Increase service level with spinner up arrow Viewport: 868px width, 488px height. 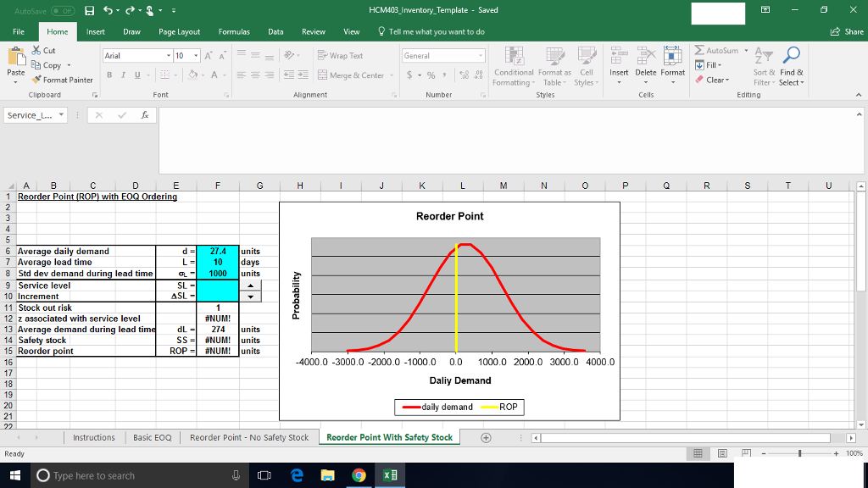pyautogui.click(x=250, y=286)
